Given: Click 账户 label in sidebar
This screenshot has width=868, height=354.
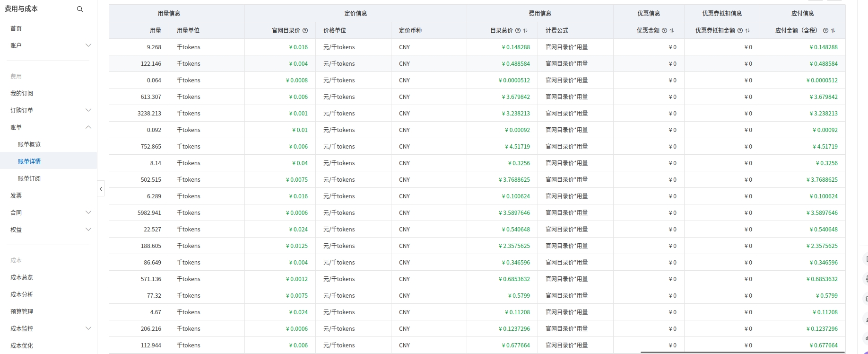Looking at the screenshot, I should tap(16, 45).
